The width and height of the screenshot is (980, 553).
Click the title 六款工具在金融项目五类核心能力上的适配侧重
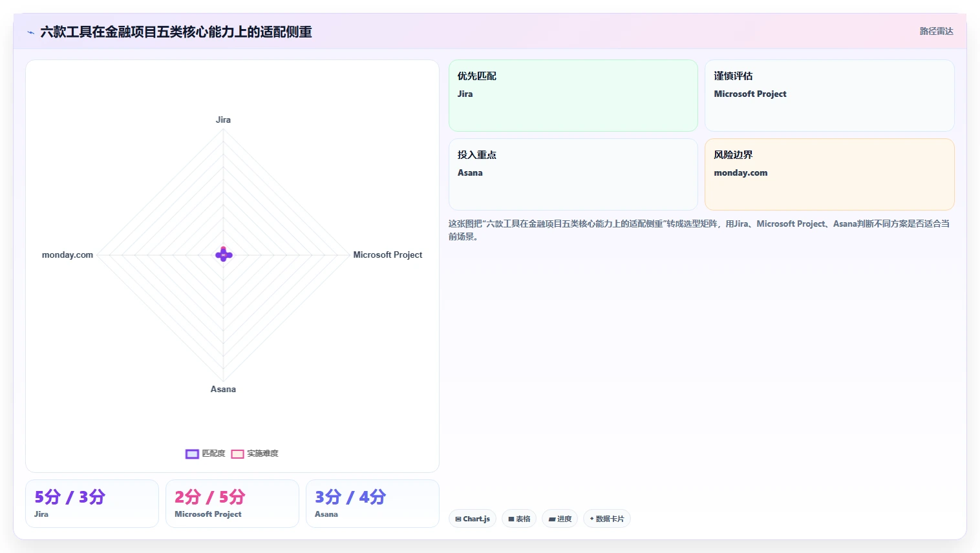(x=176, y=32)
